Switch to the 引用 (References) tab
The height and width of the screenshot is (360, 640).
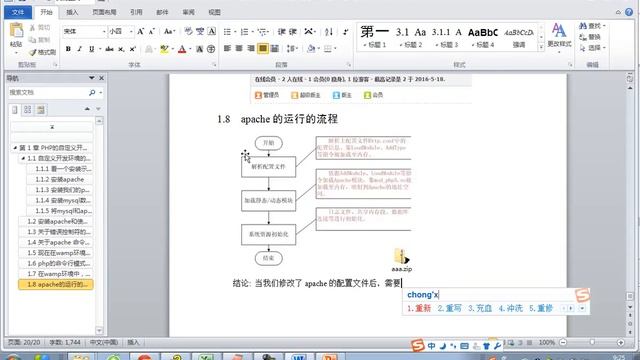136,12
